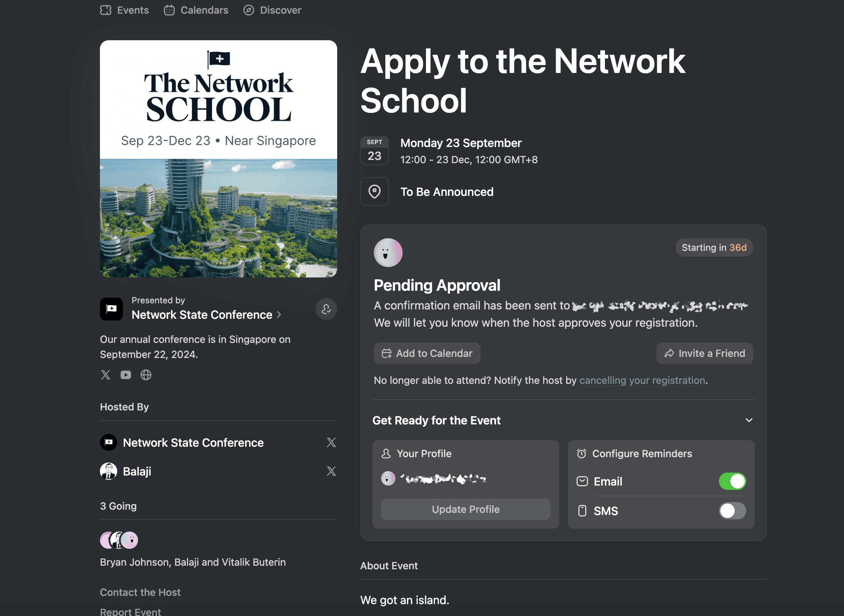
Task: Open the Calendars tab
Action: [196, 10]
